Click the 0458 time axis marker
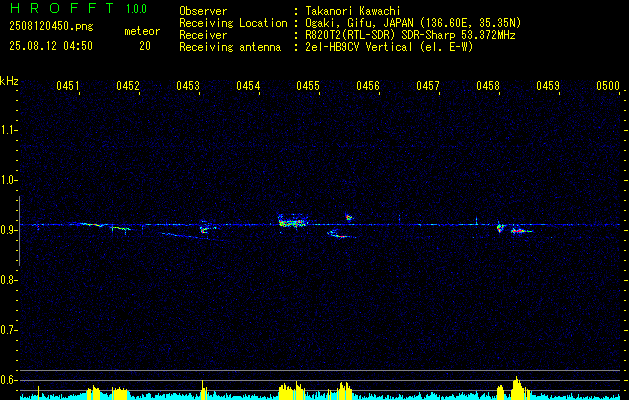 [x=488, y=85]
